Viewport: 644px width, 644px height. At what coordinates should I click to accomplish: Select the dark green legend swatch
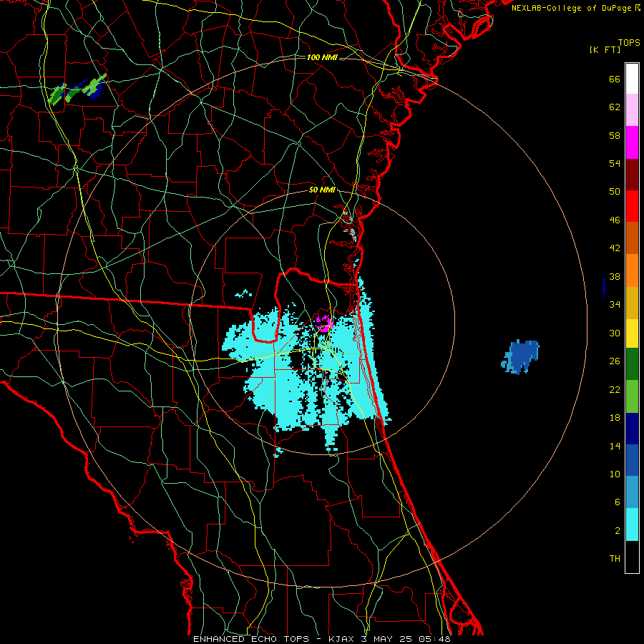click(x=632, y=364)
